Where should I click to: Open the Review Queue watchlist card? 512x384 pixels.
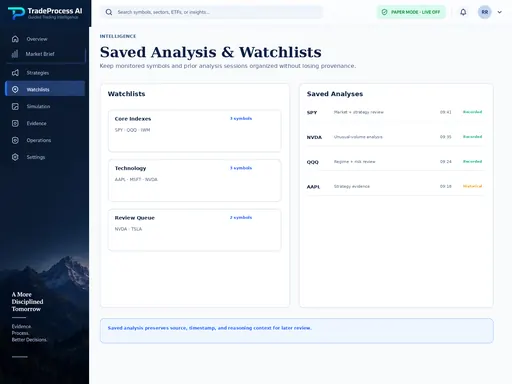[x=195, y=230]
